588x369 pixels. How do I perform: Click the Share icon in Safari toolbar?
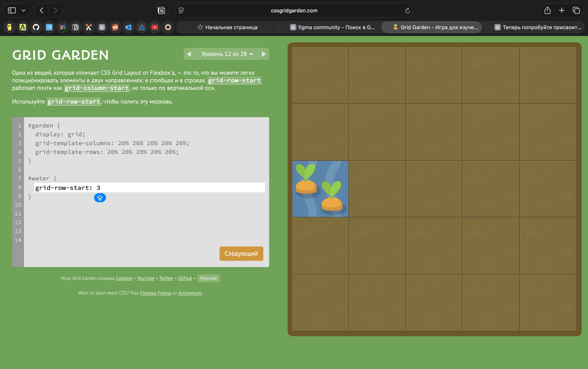pyautogui.click(x=547, y=10)
